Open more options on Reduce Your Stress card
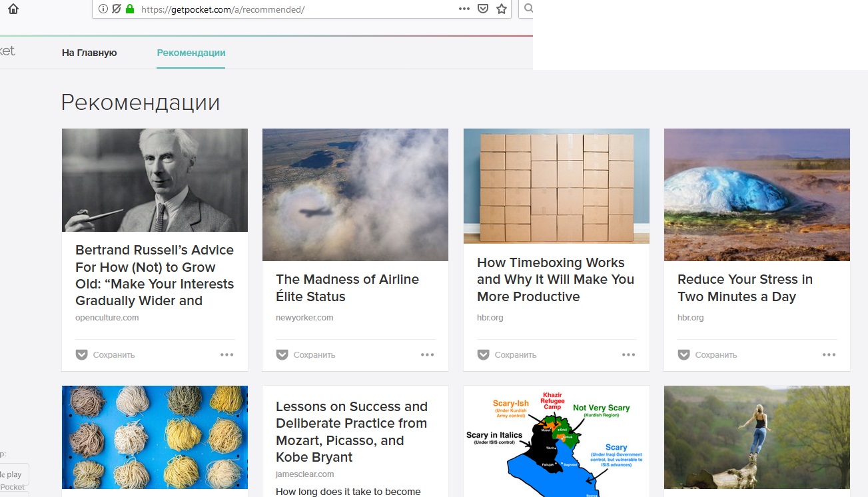The image size is (868, 497). [829, 354]
